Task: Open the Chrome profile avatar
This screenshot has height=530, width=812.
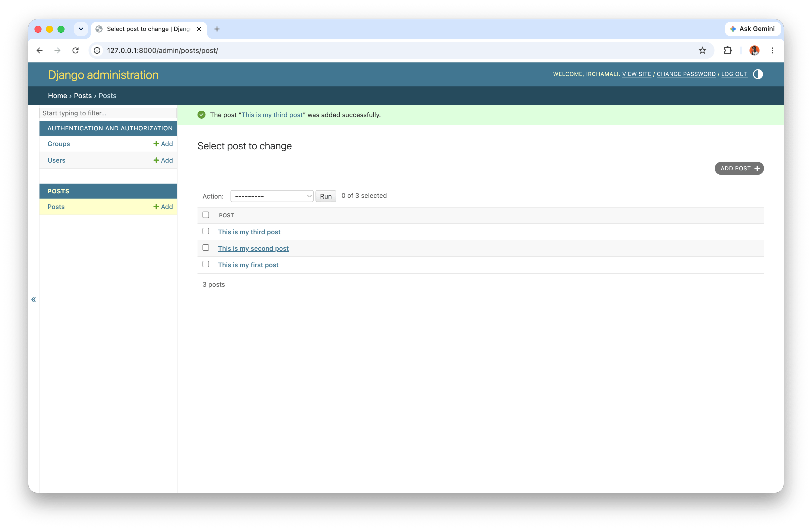Action: coord(754,50)
